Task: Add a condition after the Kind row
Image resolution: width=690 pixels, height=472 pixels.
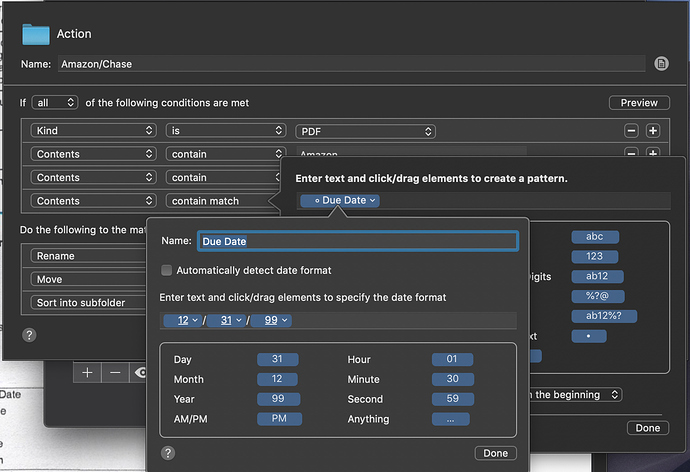Action: [653, 131]
